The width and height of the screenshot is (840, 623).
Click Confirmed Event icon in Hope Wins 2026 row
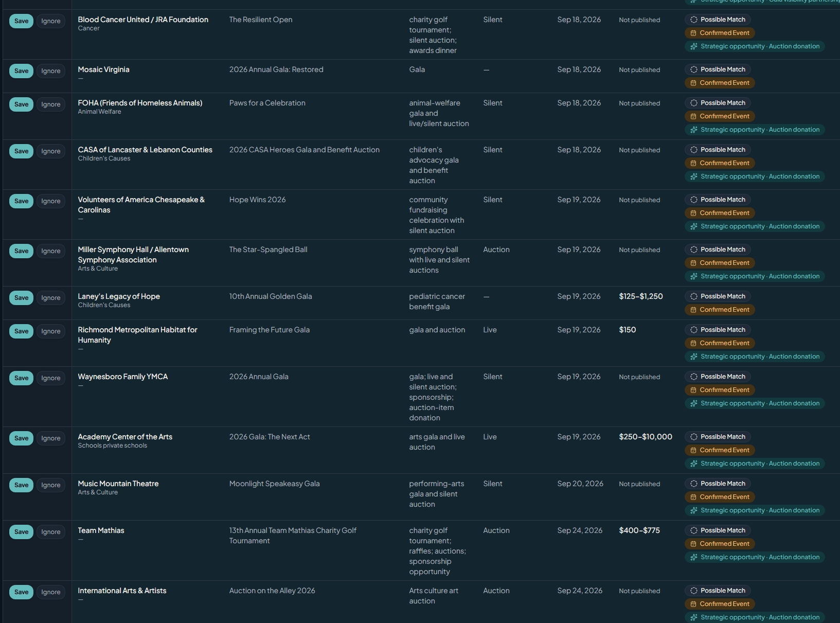[693, 213]
